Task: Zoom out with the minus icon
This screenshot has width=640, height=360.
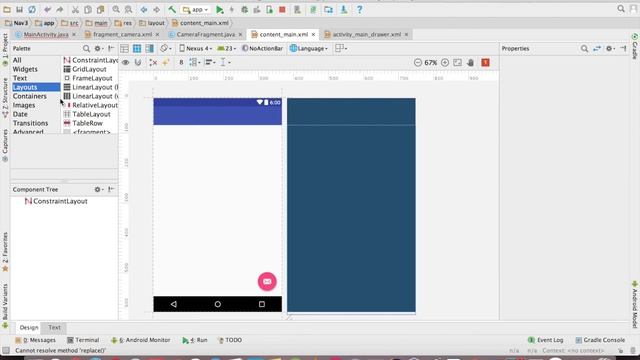Action: click(418, 62)
